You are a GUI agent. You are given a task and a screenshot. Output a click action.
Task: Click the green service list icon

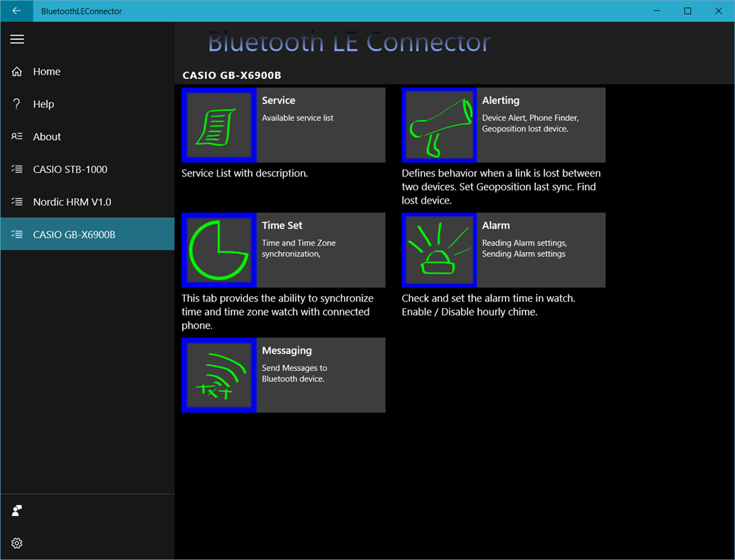(219, 124)
